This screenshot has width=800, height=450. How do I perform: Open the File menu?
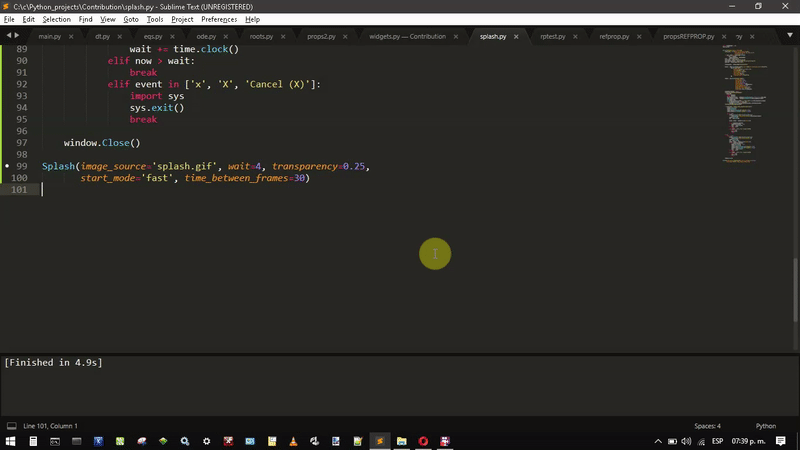point(9,19)
